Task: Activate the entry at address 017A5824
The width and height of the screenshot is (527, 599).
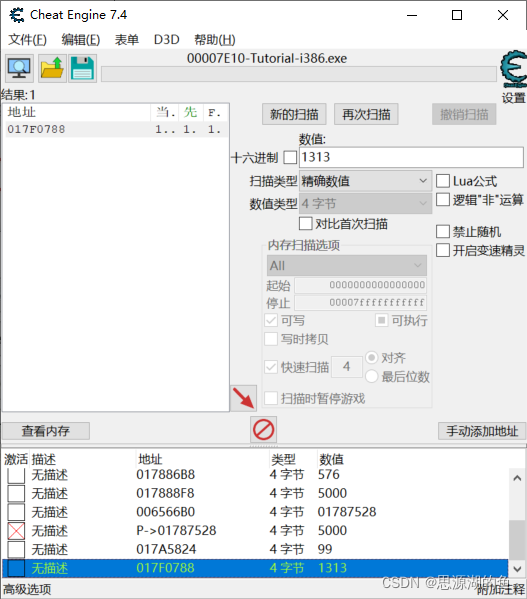Action: pos(16,549)
